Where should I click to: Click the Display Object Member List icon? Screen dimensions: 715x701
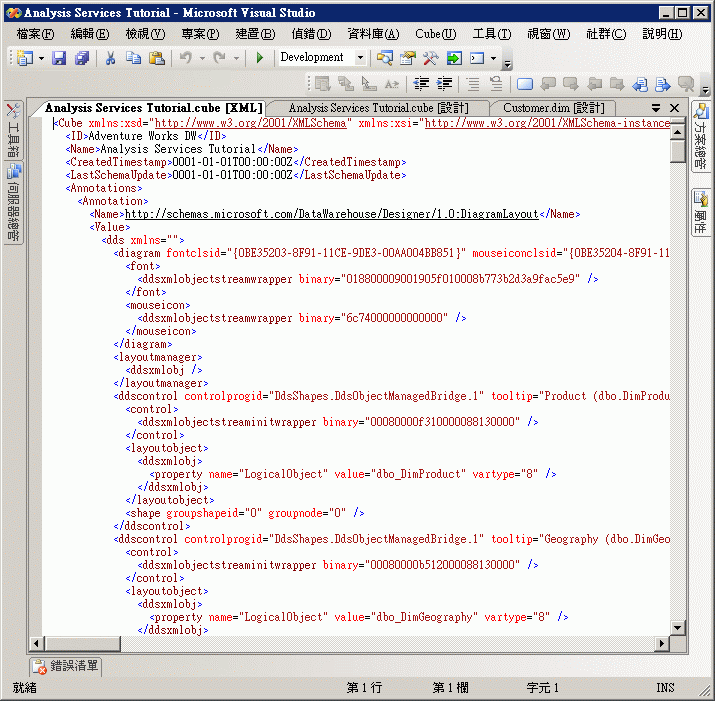[x=322, y=84]
